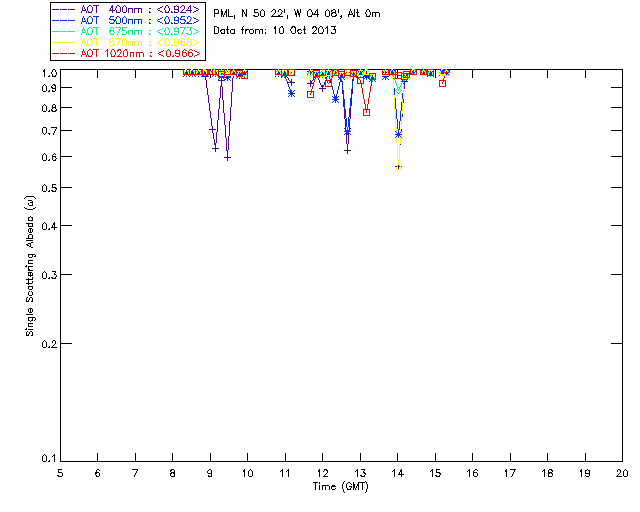Click the x-axis tick label 7
640x512 pixels.
point(135,473)
